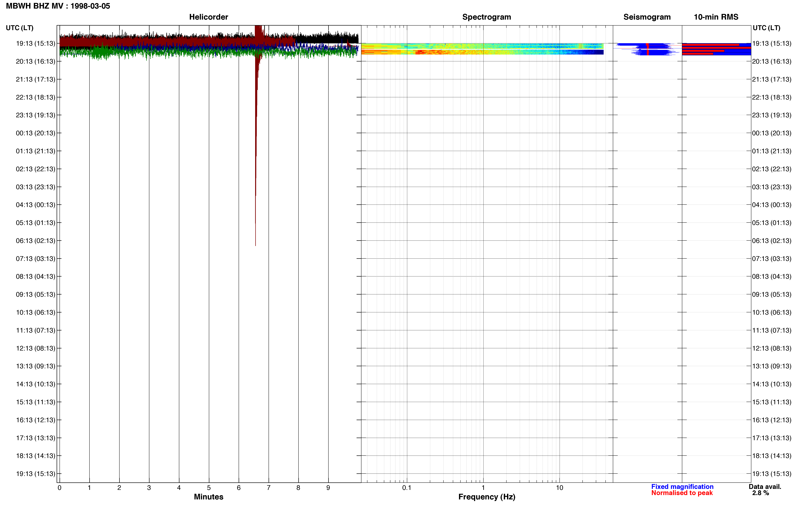The height and width of the screenshot is (508, 812).
Task: Click the 'Frequency (Hz)' axis label
Action: point(487,497)
